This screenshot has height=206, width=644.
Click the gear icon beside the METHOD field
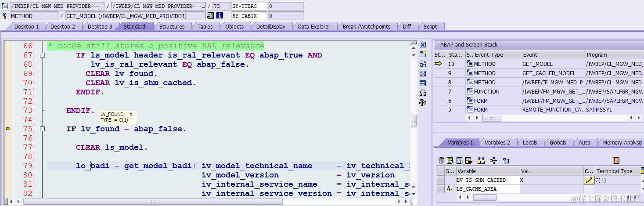[5, 16]
